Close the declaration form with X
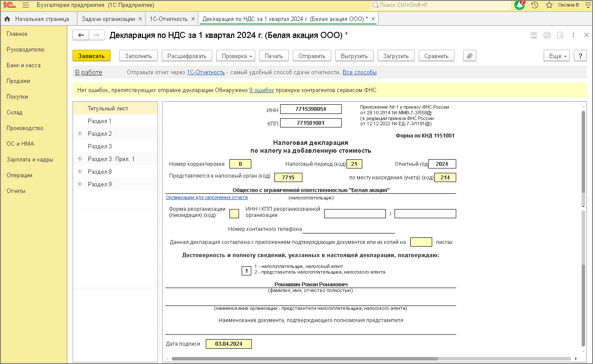The width and height of the screenshot is (593, 364). (x=586, y=35)
